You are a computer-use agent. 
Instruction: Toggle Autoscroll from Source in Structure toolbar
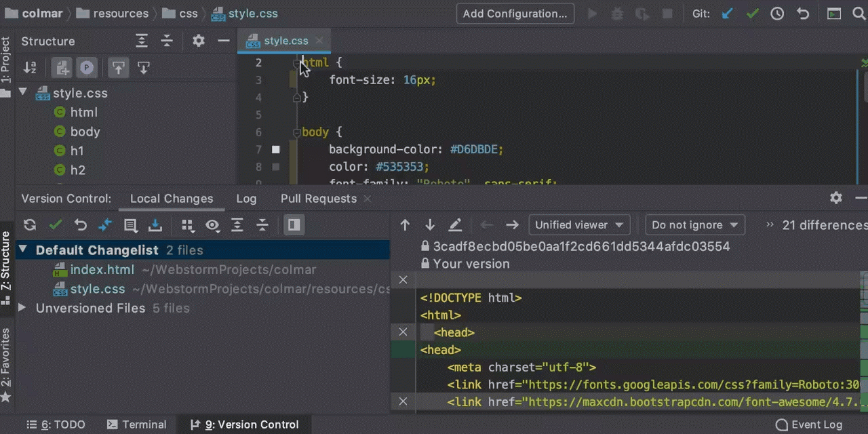(144, 68)
